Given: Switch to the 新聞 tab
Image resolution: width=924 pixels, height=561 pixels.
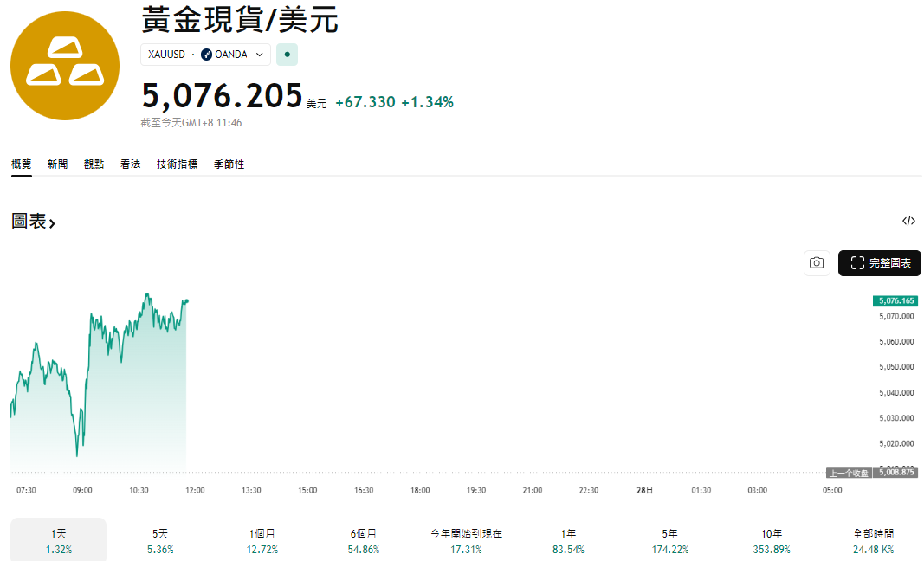Looking at the screenshot, I should tap(58, 164).
